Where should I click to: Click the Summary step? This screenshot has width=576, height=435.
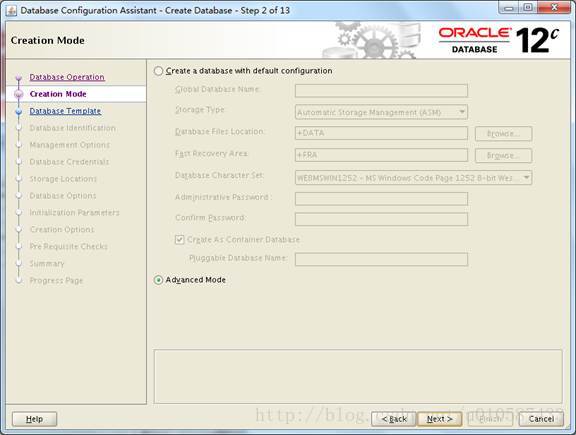click(47, 263)
